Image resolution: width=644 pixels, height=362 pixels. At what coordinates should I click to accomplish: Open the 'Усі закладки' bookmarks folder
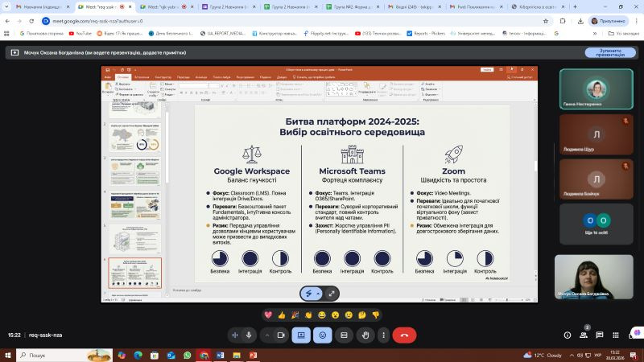point(623,34)
